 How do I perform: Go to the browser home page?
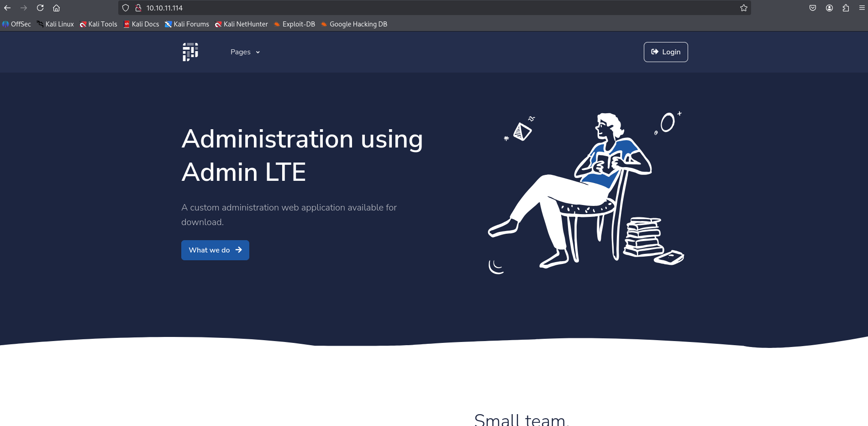(x=56, y=8)
